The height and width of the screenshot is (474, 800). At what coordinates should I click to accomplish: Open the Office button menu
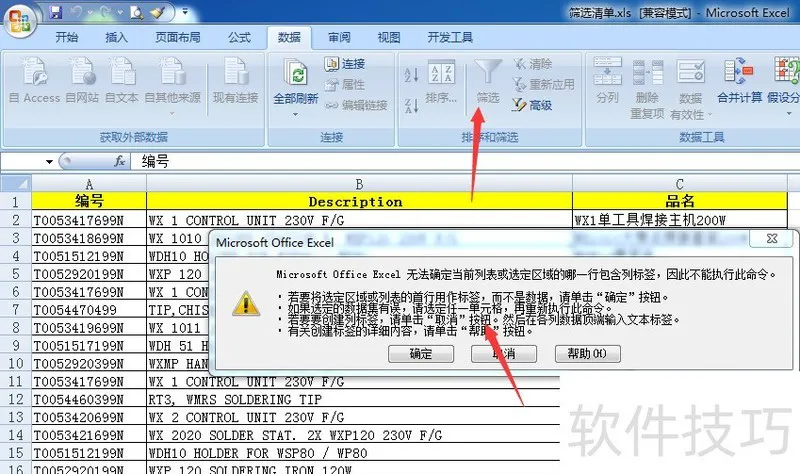point(19,20)
